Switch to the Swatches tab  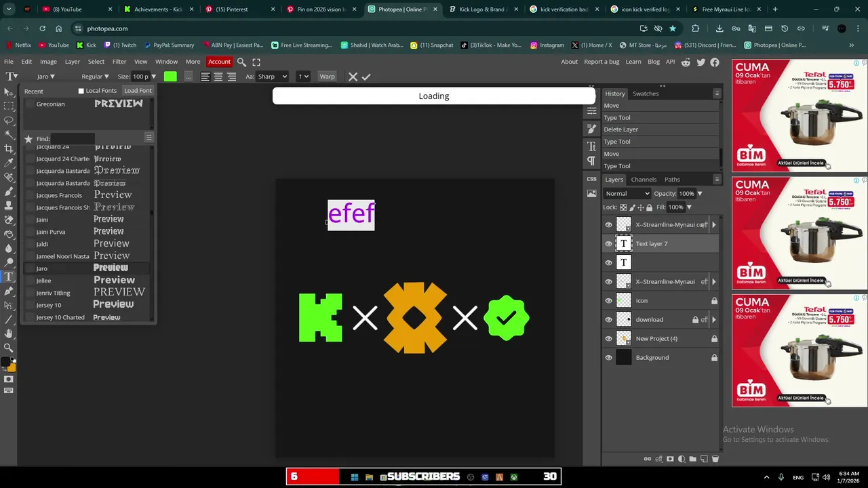(646, 94)
